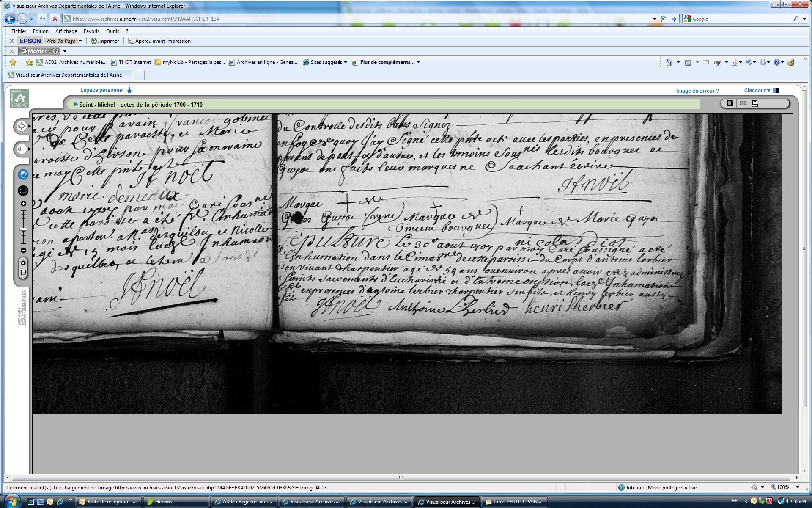Open the comment bubble icon
Screen dimensions: 812x508
(x=742, y=103)
